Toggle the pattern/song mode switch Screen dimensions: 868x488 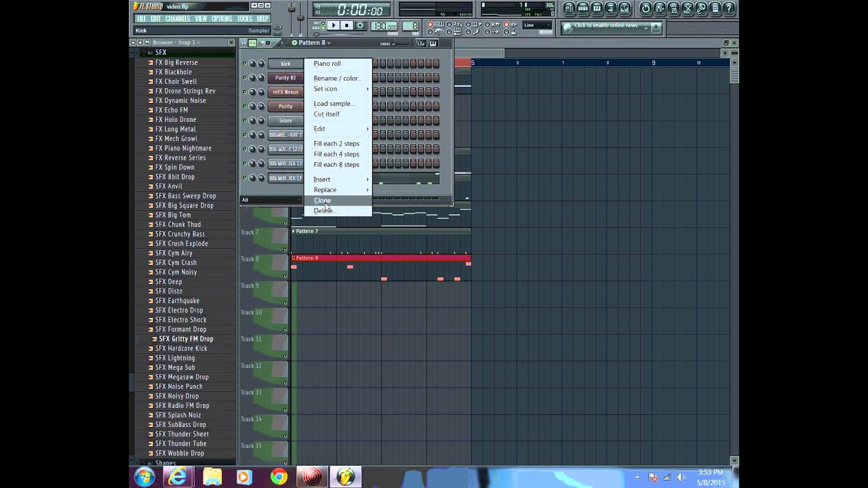pyautogui.click(x=323, y=25)
